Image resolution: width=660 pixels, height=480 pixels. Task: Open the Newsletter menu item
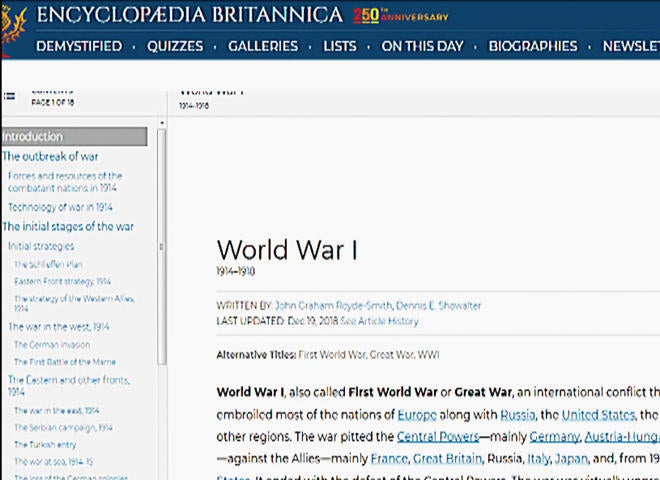pyautogui.click(x=631, y=46)
